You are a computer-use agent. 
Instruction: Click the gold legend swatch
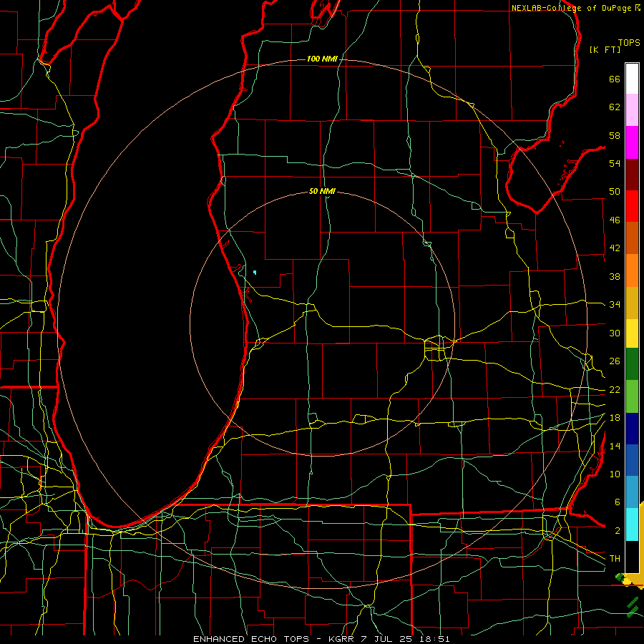click(x=632, y=303)
